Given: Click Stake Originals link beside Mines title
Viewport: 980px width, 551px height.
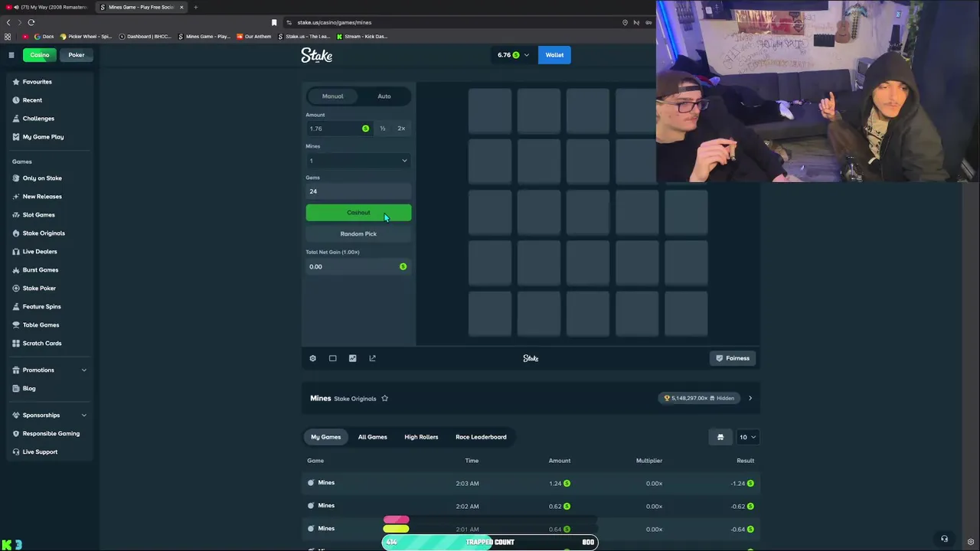Looking at the screenshot, I should click(355, 399).
